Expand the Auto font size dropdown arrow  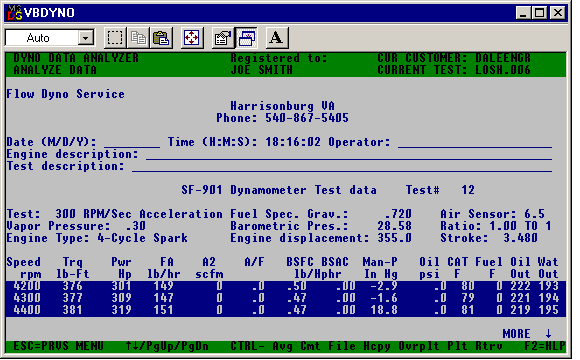tap(85, 38)
